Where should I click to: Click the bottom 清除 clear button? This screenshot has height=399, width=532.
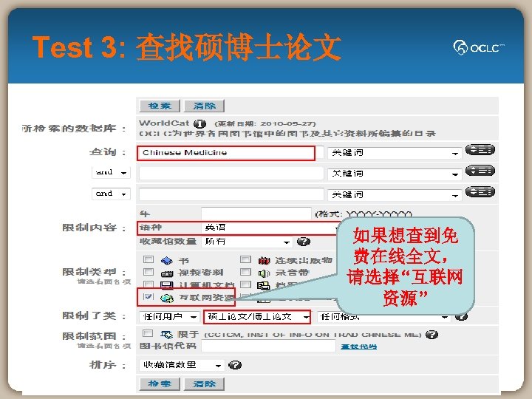click(204, 383)
